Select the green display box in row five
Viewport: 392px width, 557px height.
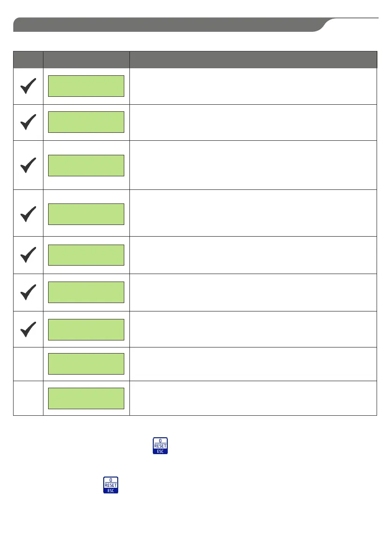click(x=86, y=255)
